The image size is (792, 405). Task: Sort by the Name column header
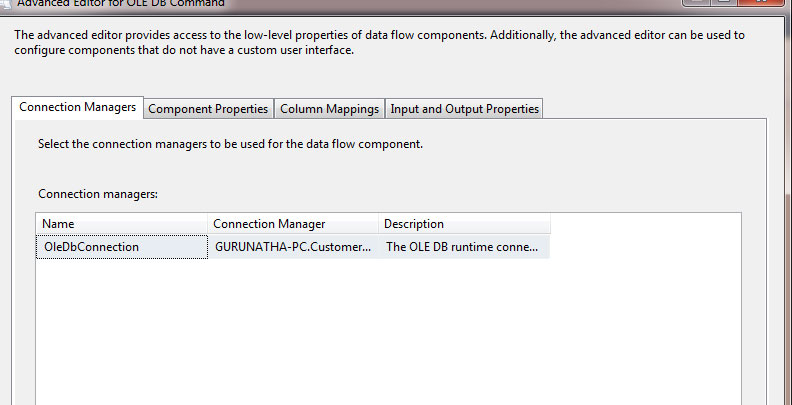tap(122, 224)
